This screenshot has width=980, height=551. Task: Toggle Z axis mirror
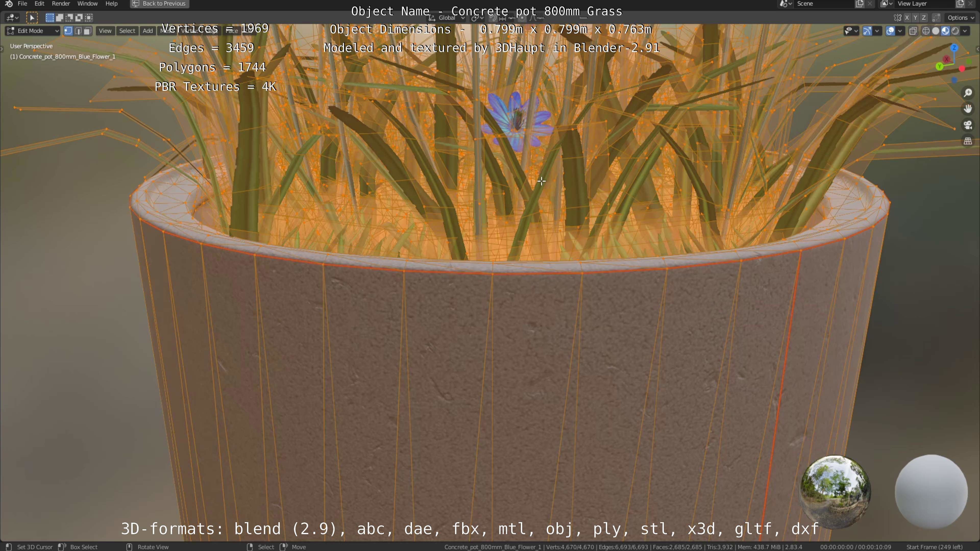tap(924, 18)
